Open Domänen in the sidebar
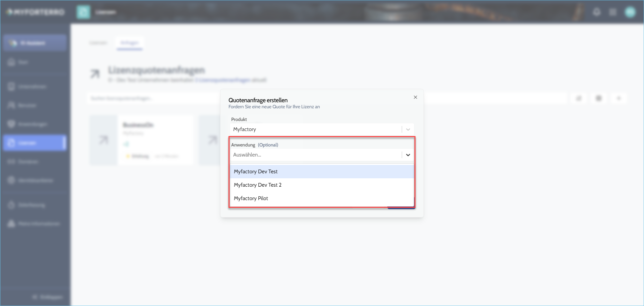 click(35, 162)
